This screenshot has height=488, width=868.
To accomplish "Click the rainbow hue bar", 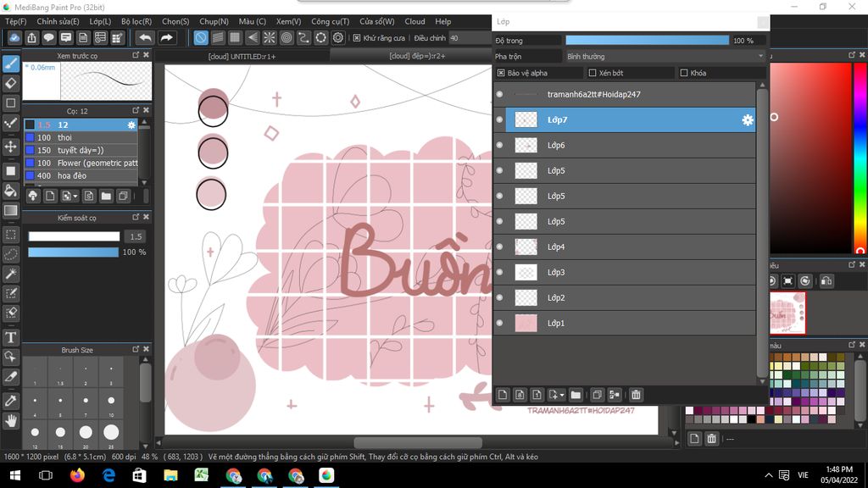I will [x=861, y=157].
